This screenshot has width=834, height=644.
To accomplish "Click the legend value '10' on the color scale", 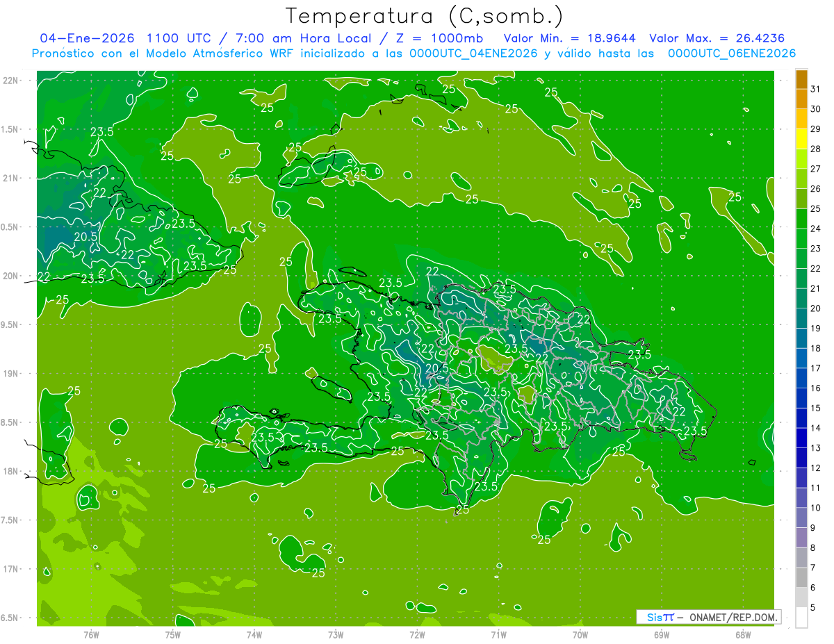I will coord(815,509).
